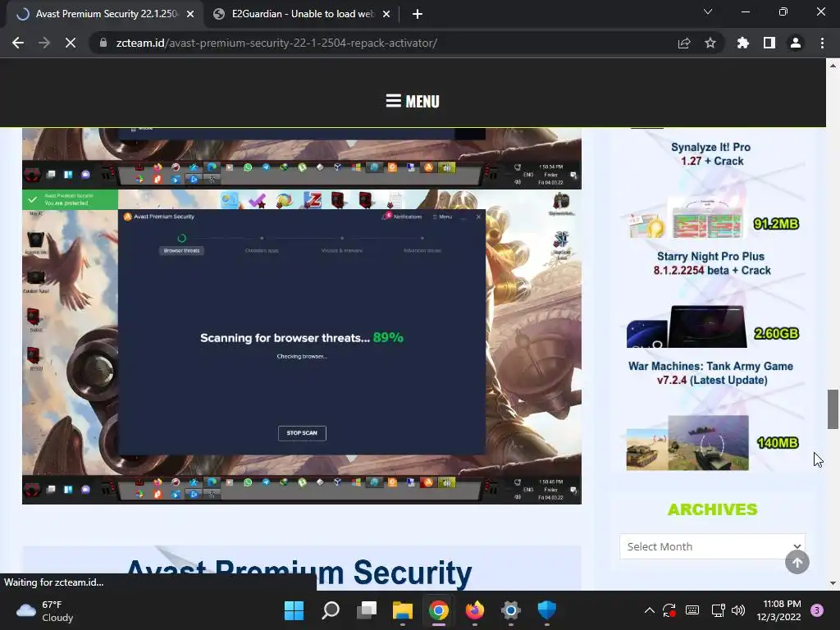Open network display tray icon
840x630 pixels.
click(718, 610)
